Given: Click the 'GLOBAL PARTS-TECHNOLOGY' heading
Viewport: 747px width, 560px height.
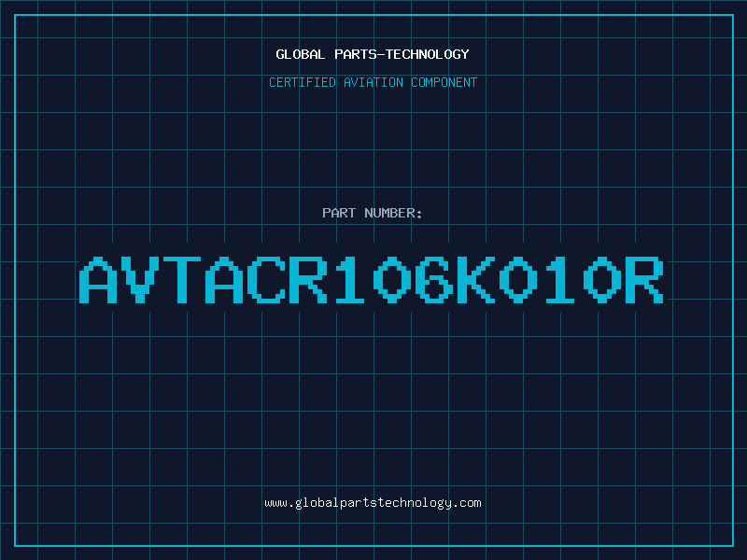Looking at the screenshot, I should (x=373, y=54).
